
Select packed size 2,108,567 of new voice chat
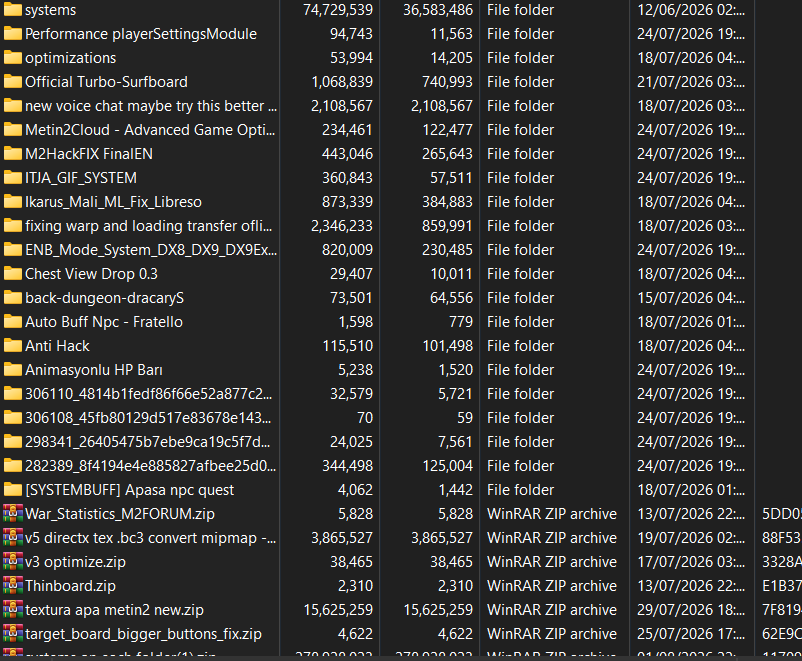pyautogui.click(x=442, y=106)
